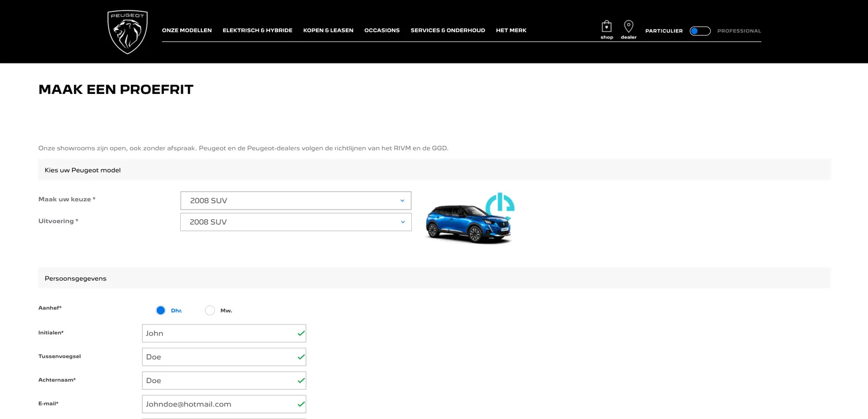Open the dealer locator pin icon
Screen dimensions: 868x419
629,27
